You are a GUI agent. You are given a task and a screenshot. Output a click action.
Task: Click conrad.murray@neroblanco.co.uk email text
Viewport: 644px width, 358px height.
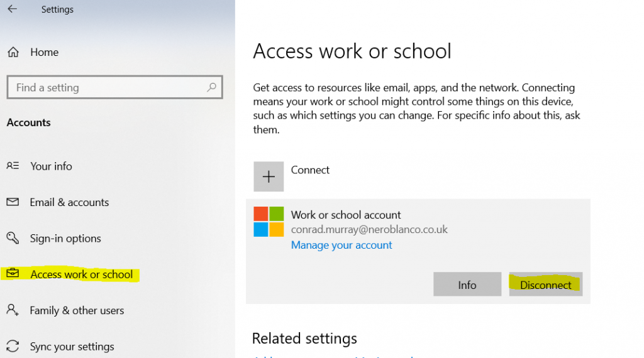pos(369,229)
